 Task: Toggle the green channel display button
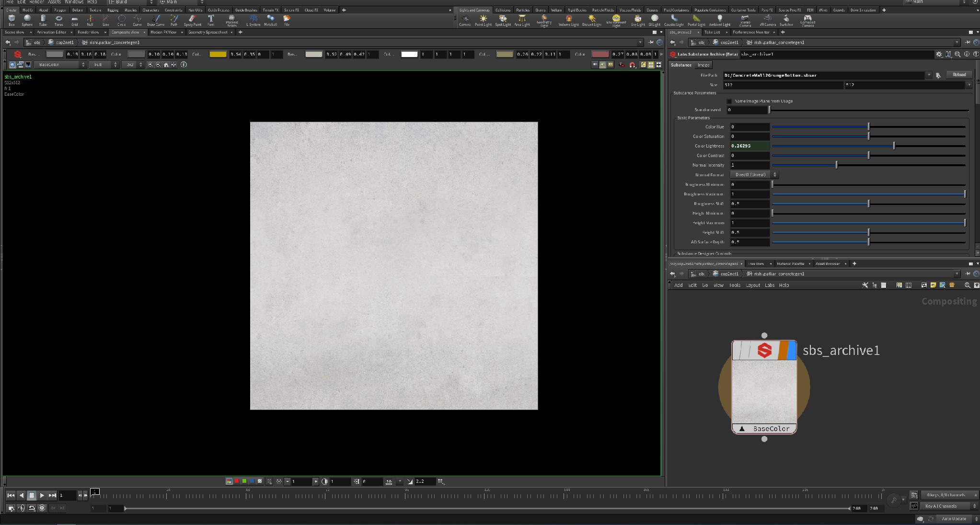coord(244,481)
